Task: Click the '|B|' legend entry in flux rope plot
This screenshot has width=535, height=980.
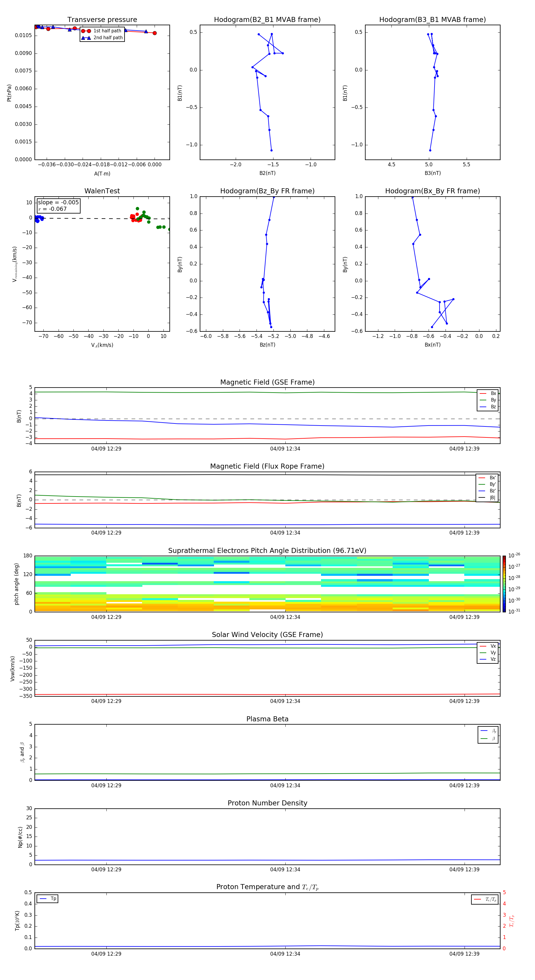Action: tap(487, 498)
